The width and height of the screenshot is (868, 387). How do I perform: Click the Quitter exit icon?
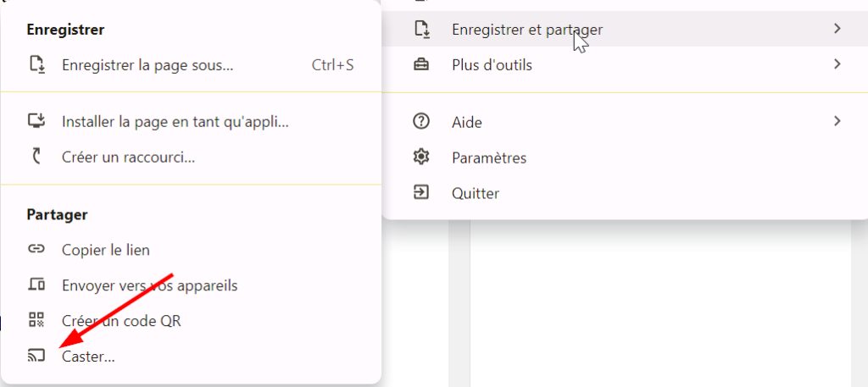[x=421, y=193]
